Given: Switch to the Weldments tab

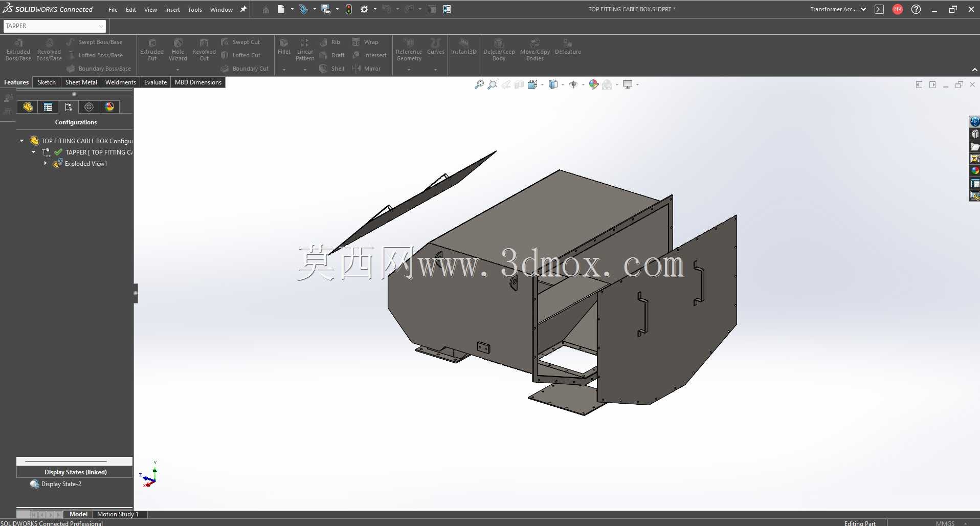Looking at the screenshot, I should (x=121, y=82).
